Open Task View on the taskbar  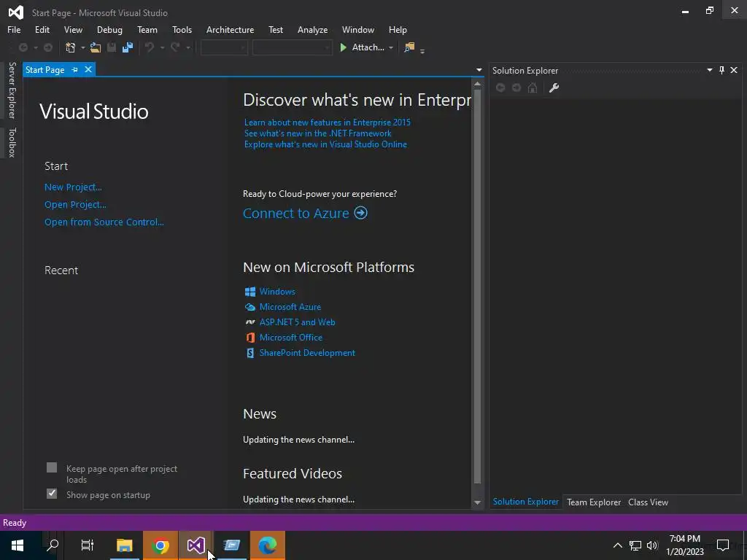(x=88, y=545)
